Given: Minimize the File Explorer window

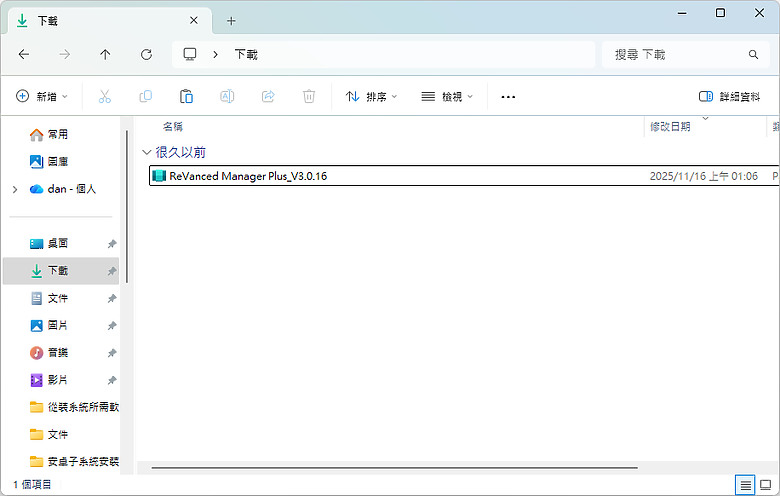Looking at the screenshot, I should [x=682, y=13].
